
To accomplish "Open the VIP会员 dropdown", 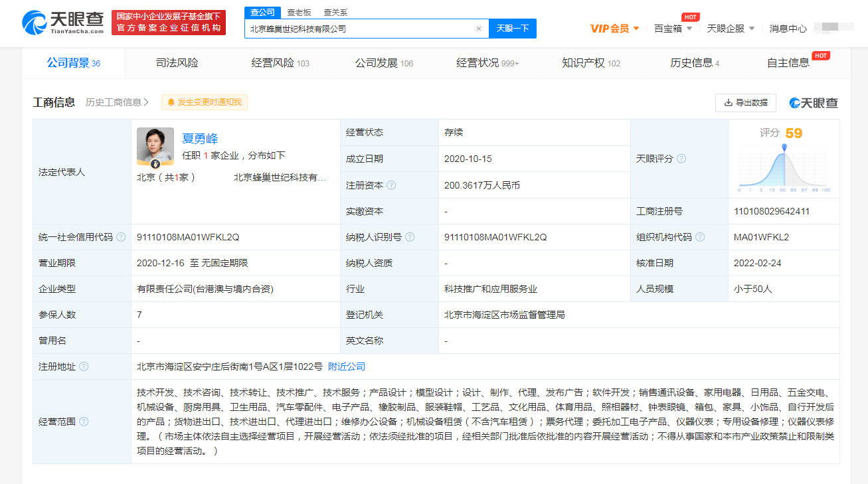I will click(615, 29).
